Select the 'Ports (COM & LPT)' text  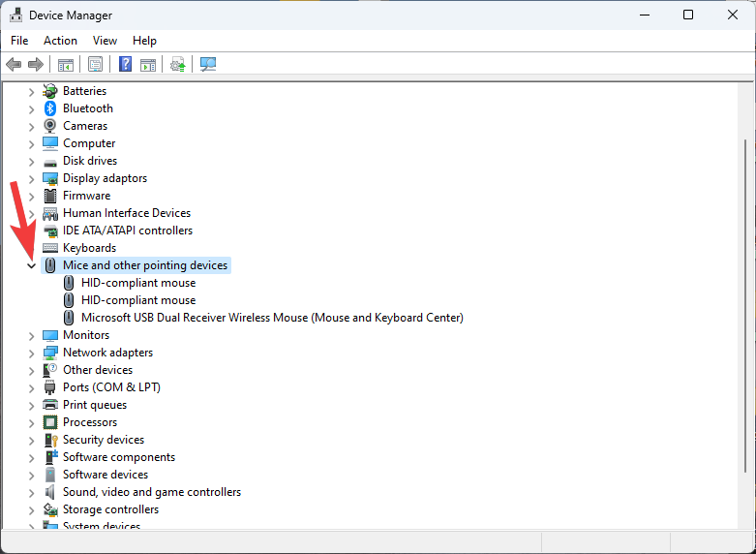[x=112, y=387]
